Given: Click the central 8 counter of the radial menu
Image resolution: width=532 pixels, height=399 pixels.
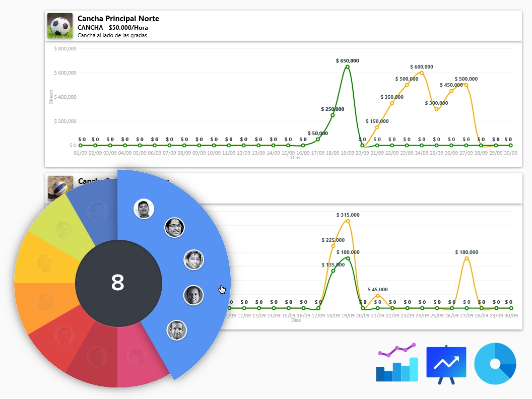Looking at the screenshot, I should point(118,283).
